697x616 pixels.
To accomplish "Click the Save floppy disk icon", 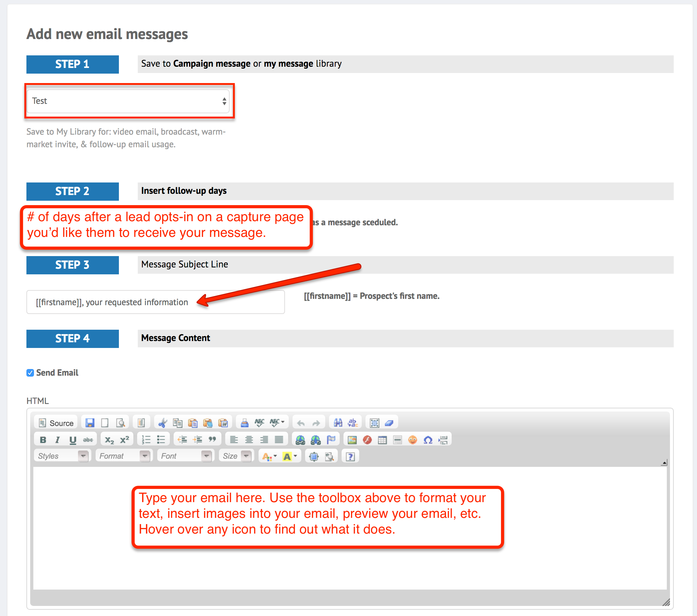I will coord(90,423).
